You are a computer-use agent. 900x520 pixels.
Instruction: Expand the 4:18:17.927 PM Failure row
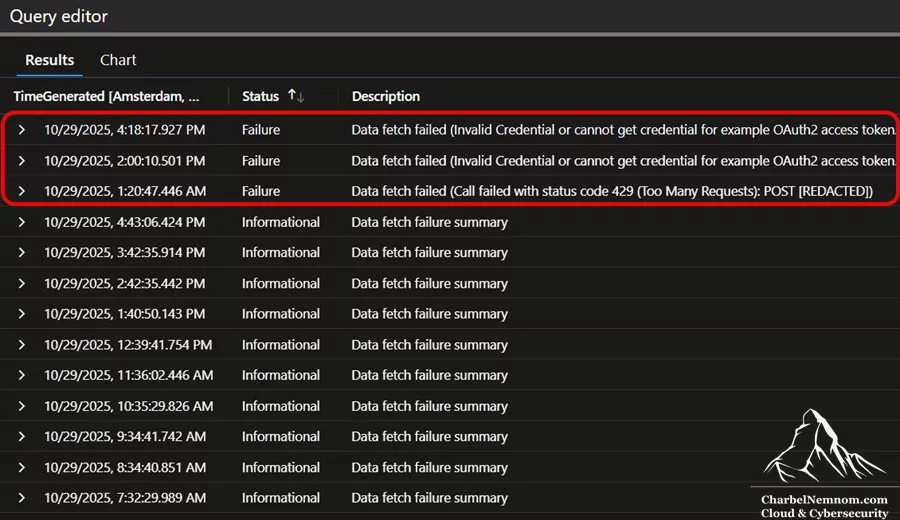tap(22, 130)
